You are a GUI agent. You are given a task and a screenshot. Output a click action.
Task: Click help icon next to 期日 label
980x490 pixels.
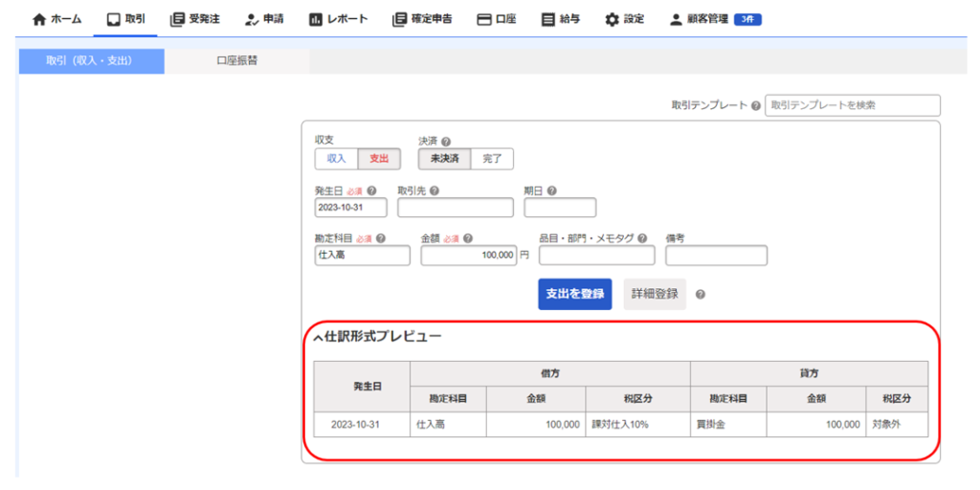click(552, 190)
